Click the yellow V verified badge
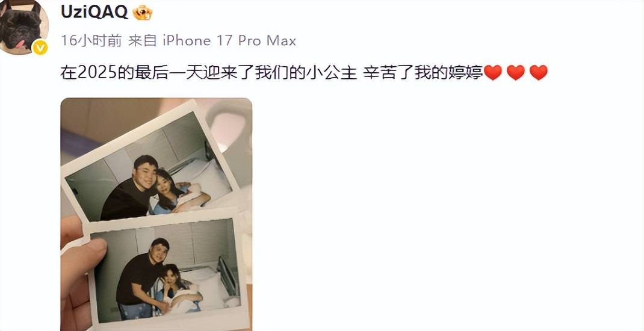This screenshot has width=644, height=331. tap(40, 48)
